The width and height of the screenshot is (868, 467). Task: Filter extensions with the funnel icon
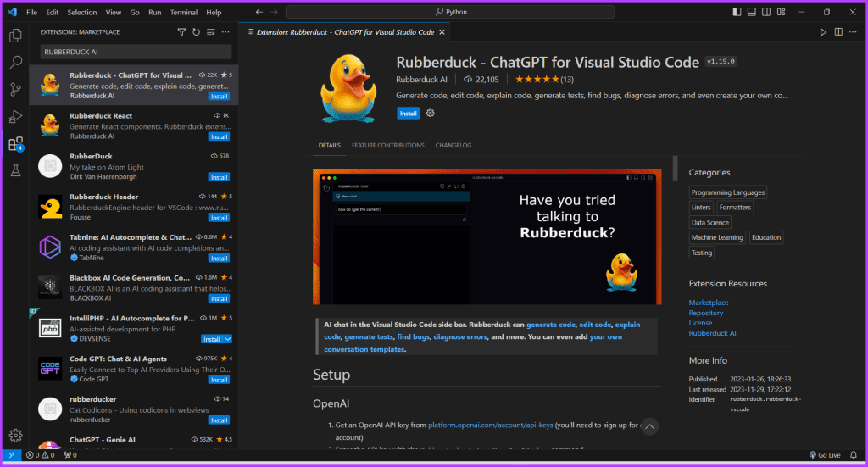tap(181, 32)
